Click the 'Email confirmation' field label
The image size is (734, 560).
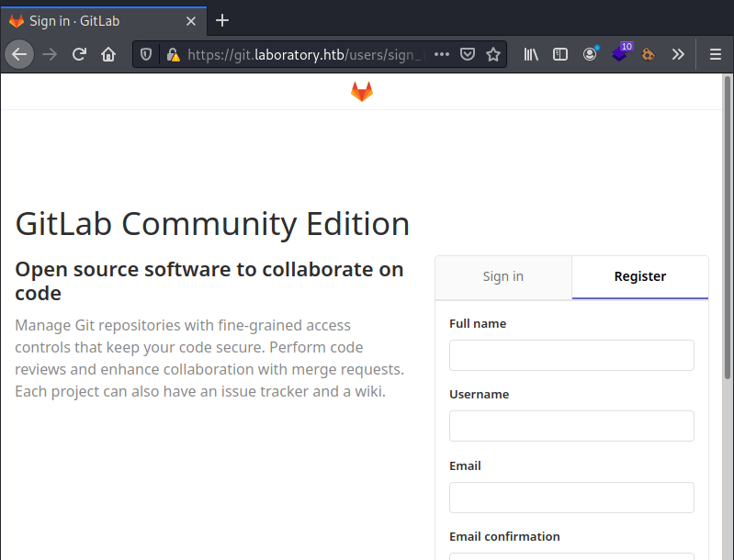(x=504, y=537)
